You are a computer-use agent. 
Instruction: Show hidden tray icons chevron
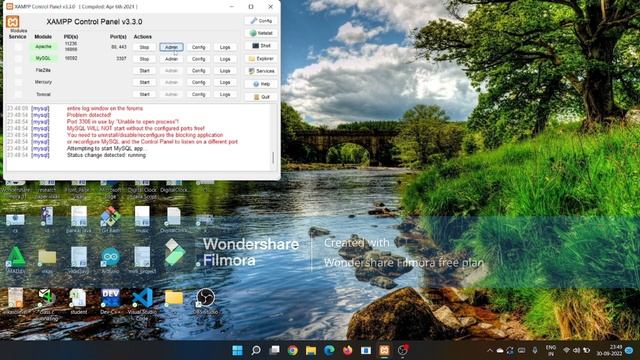489,351
